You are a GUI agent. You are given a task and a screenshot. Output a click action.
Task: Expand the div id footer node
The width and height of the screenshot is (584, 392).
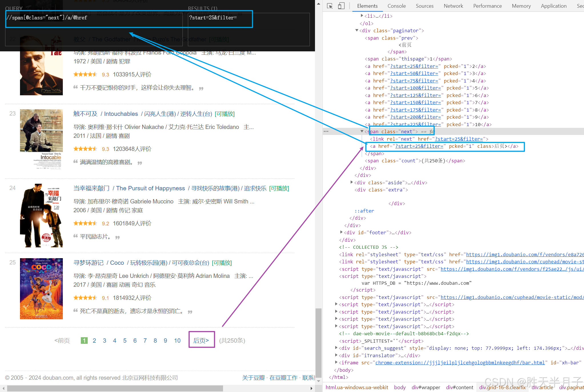[x=341, y=232]
